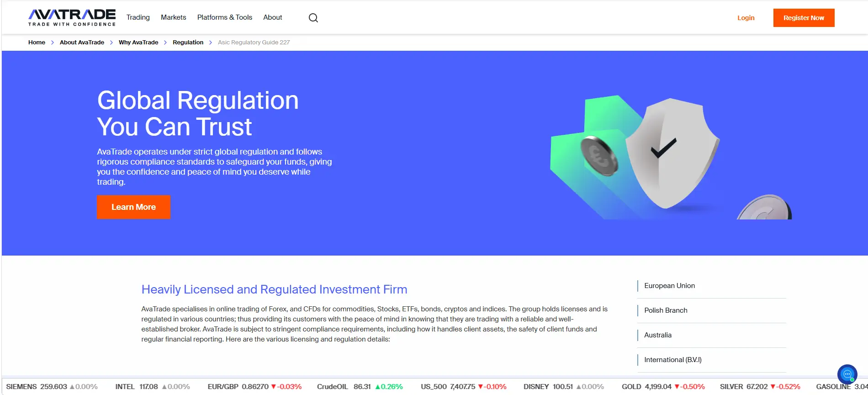The width and height of the screenshot is (868, 395).
Task: Click the GOLD ticker quote
Action: pyautogui.click(x=663, y=387)
